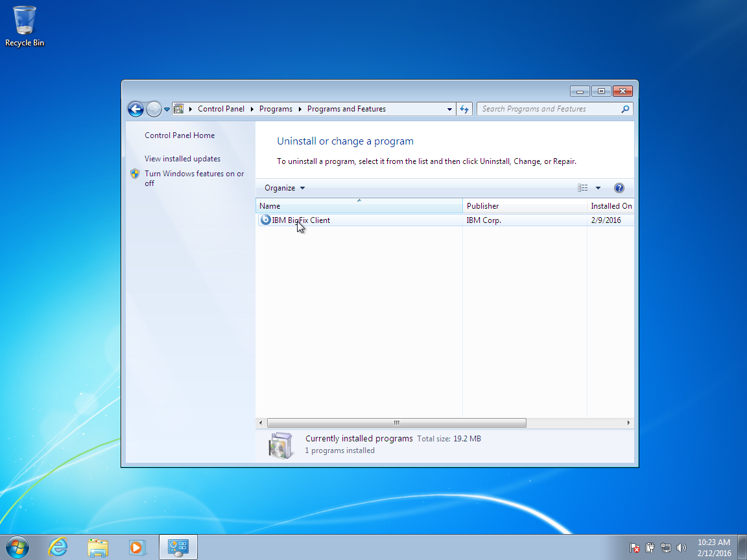Open the Windows Start menu
Screen dimensions: 747x560
tap(17, 547)
